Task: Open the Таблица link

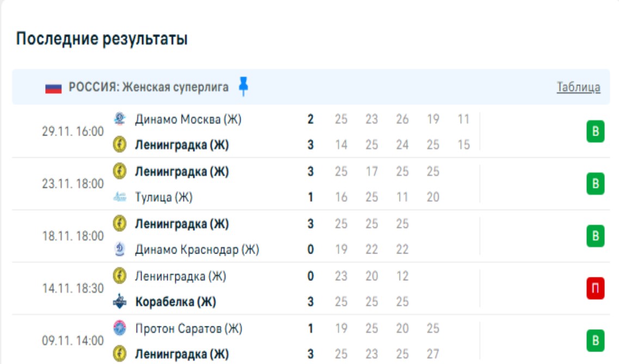Action: [x=578, y=87]
